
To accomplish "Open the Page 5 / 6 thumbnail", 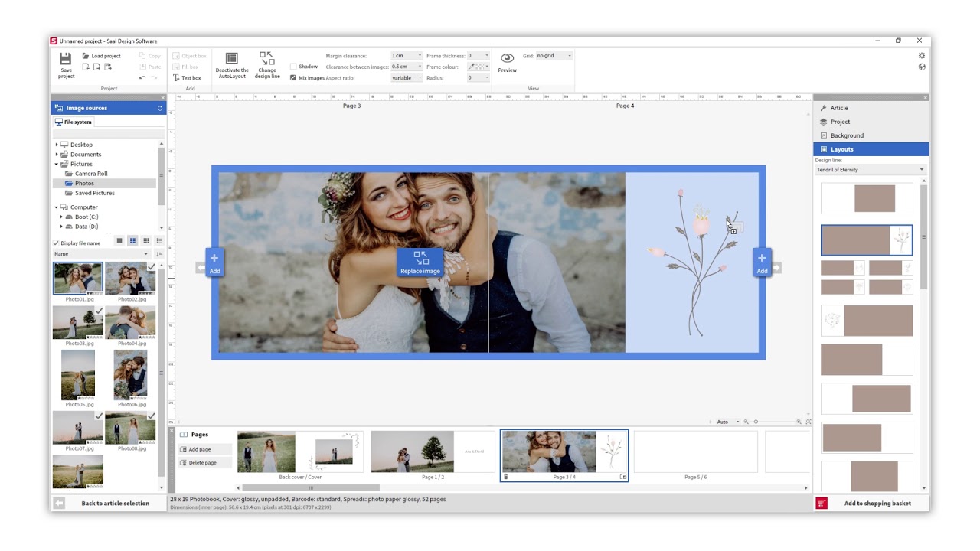I will (x=695, y=452).
